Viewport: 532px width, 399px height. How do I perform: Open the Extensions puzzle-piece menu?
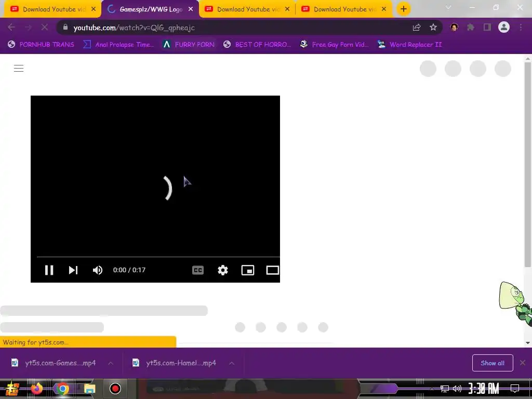[470, 27]
